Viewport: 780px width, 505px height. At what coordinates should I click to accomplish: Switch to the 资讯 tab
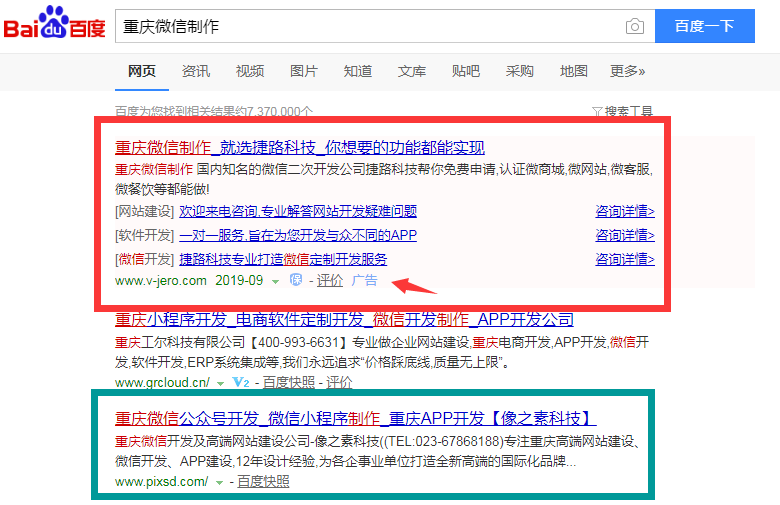point(195,71)
